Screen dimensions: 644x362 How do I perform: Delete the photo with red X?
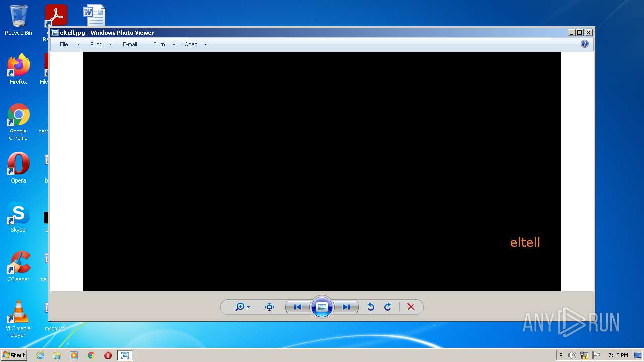[411, 307]
